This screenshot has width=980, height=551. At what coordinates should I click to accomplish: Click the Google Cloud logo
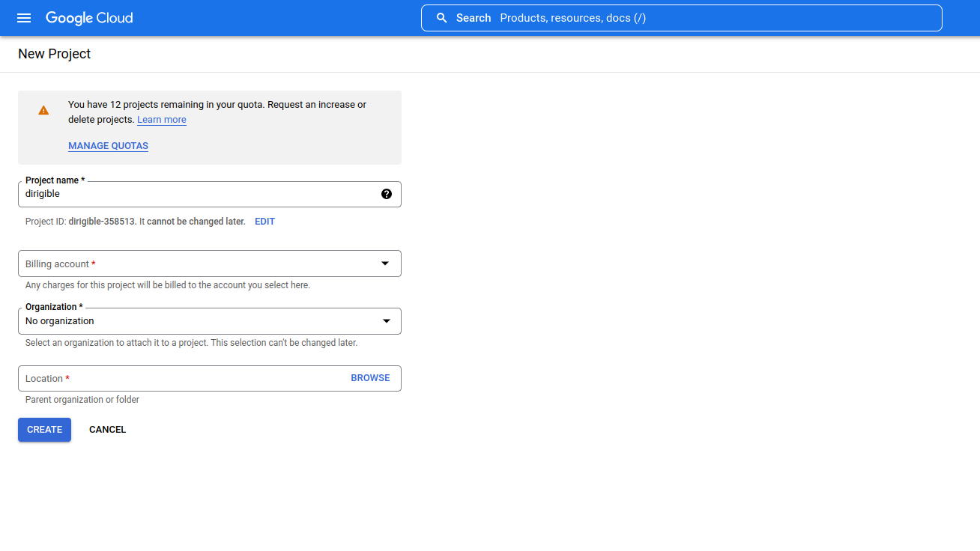point(89,18)
